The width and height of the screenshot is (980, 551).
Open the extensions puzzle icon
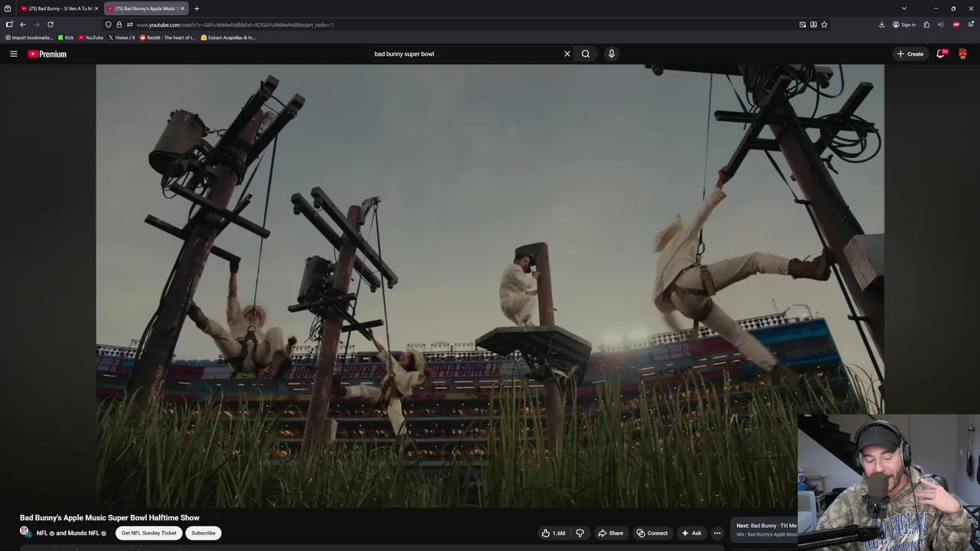pos(926,24)
